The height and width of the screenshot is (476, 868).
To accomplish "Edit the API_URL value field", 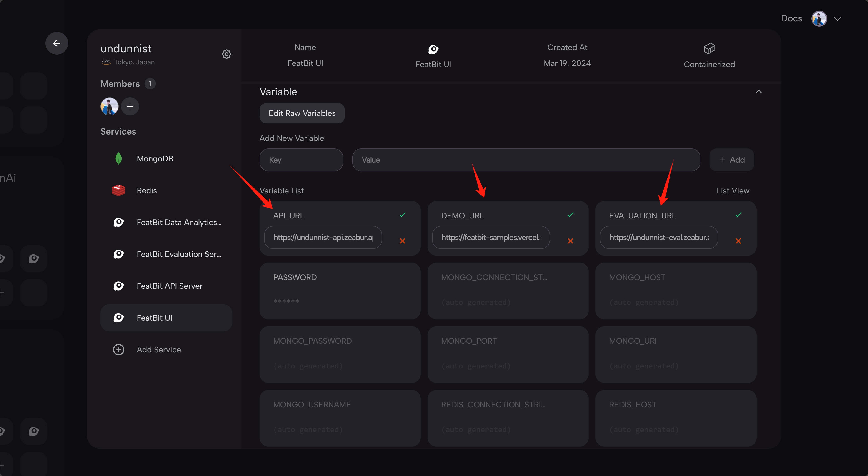I will pos(323,237).
